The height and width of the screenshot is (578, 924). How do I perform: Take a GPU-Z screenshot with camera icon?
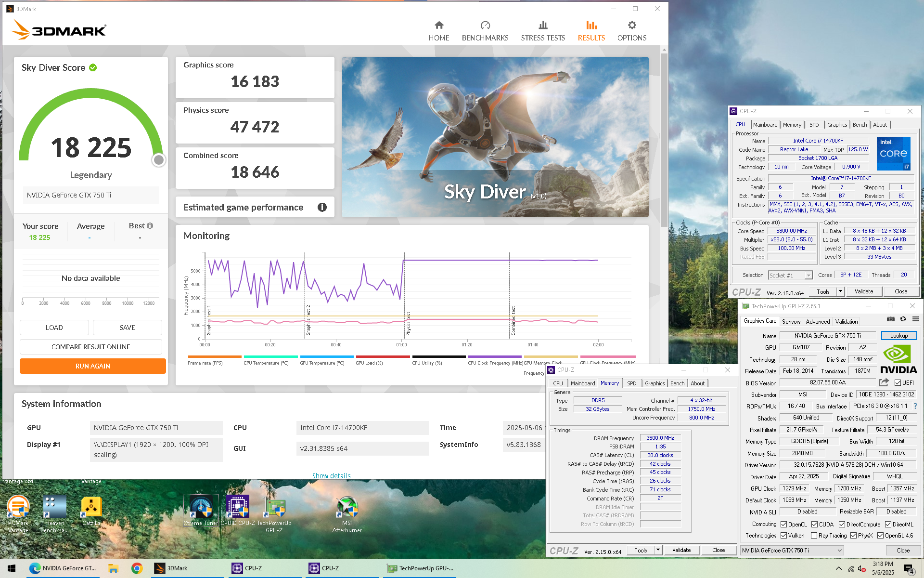[891, 319]
